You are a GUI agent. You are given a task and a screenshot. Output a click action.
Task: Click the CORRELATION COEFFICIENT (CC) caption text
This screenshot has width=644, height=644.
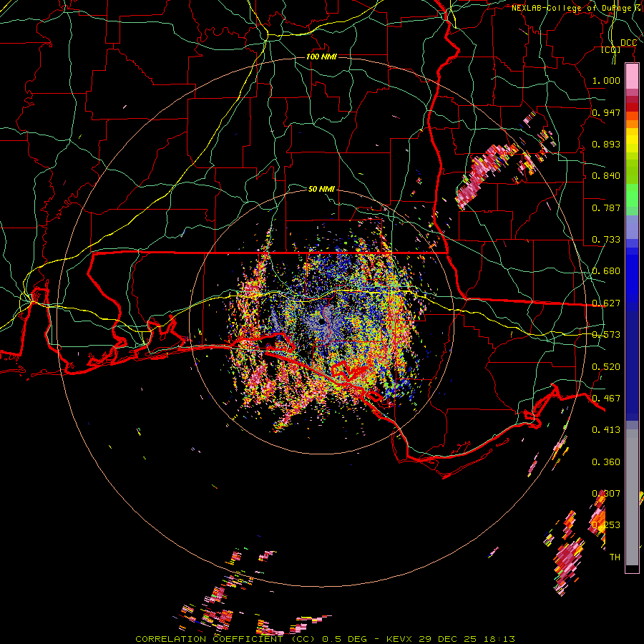(225, 639)
